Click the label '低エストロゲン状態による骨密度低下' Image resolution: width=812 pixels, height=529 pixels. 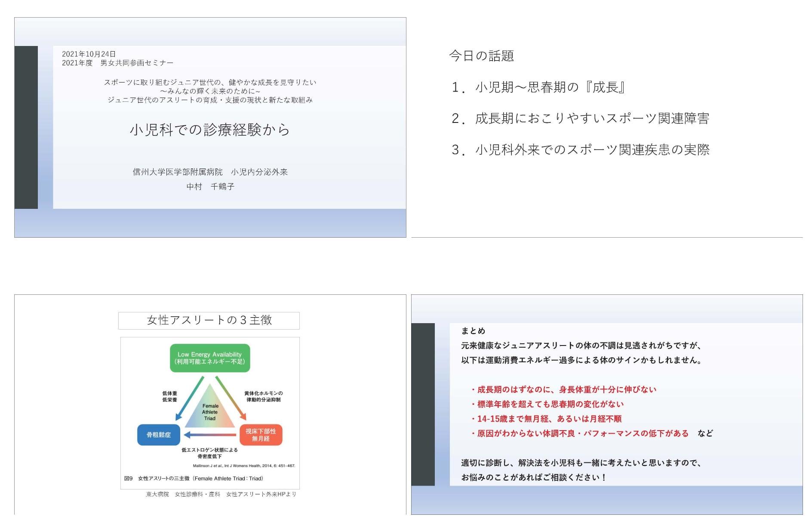(x=209, y=453)
